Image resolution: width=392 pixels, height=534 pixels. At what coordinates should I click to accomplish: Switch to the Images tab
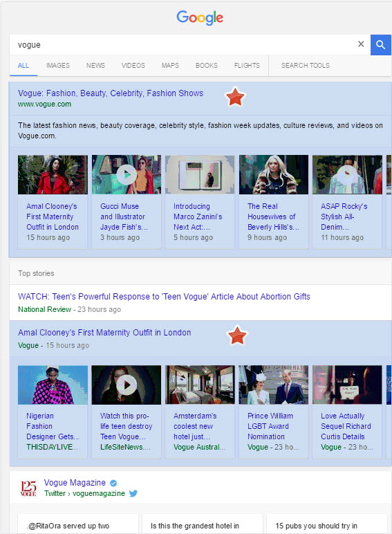58,66
